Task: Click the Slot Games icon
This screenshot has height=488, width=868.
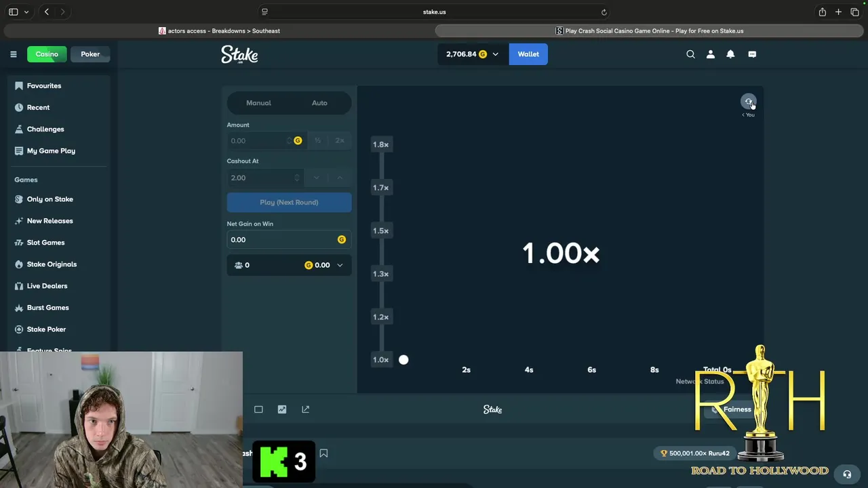Action: pos(19,243)
